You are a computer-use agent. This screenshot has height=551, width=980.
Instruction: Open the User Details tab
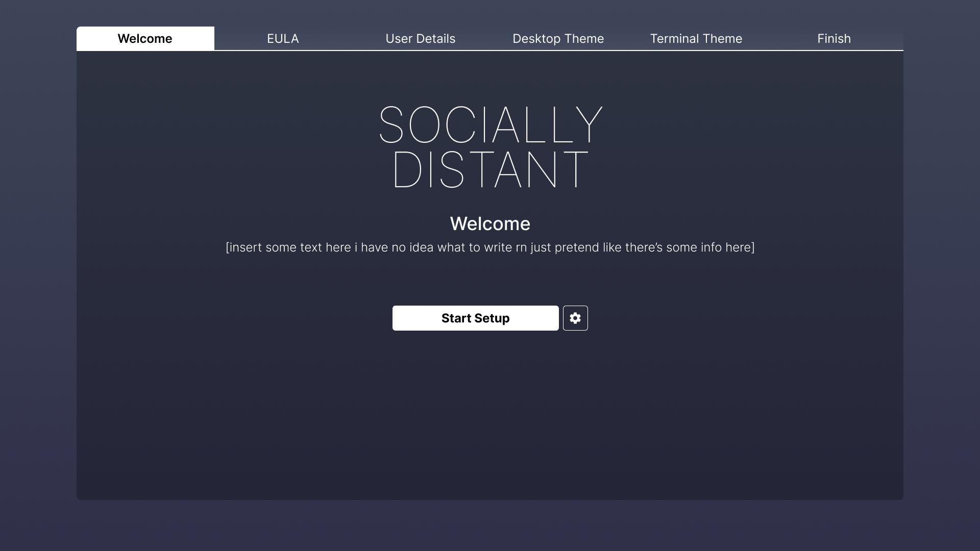[x=421, y=38]
